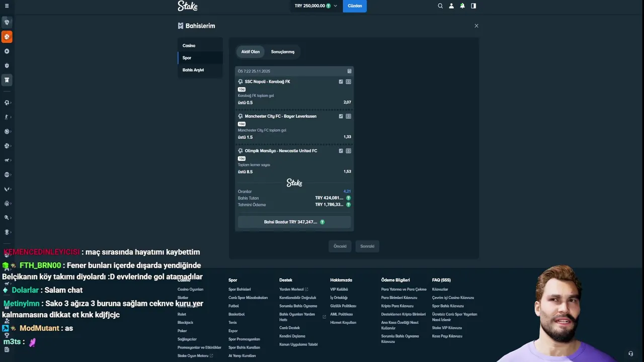
Task: Open stats chart icon for SSC Napoli match
Action: click(341, 81)
